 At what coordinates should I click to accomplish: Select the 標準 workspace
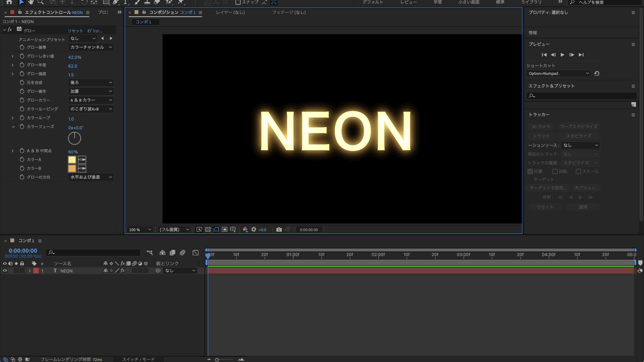(500, 2)
